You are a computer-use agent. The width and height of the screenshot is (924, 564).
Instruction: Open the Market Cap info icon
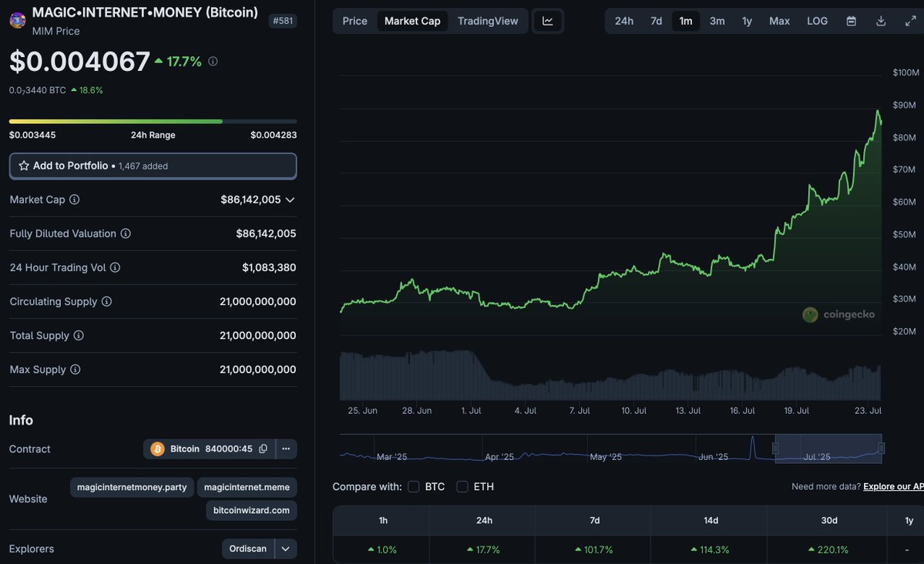coord(74,200)
